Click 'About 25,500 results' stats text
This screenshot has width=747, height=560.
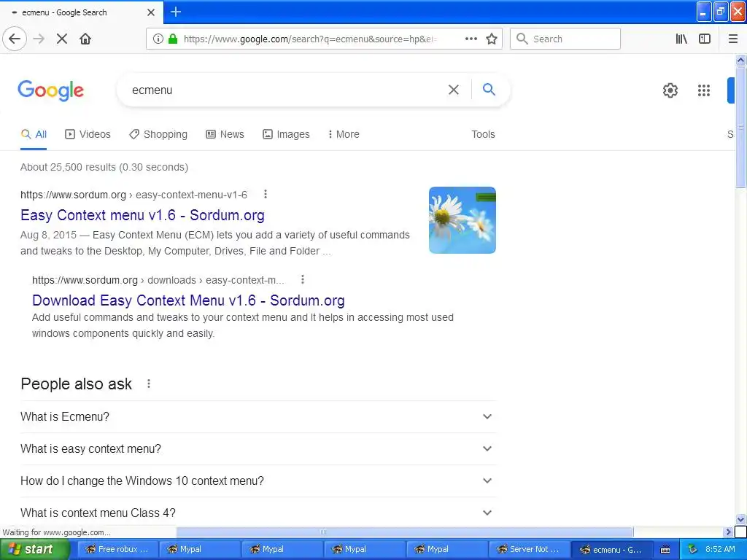point(104,167)
